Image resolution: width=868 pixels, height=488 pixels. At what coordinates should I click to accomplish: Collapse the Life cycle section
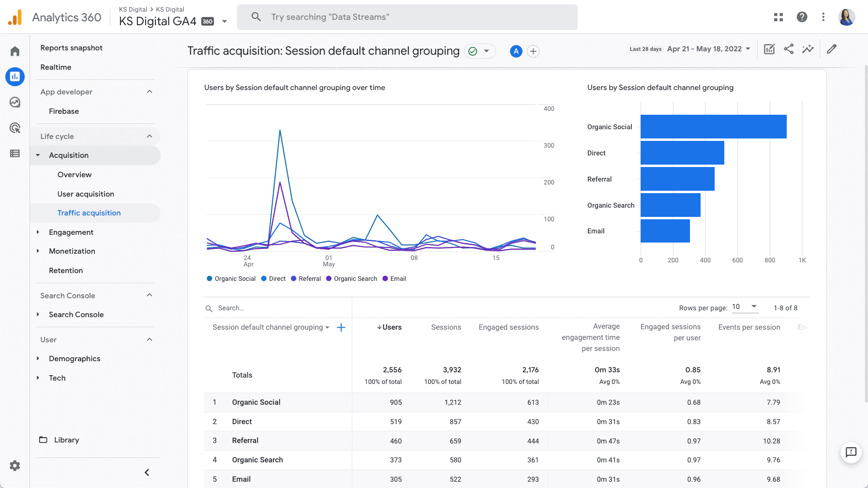pyautogui.click(x=150, y=136)
